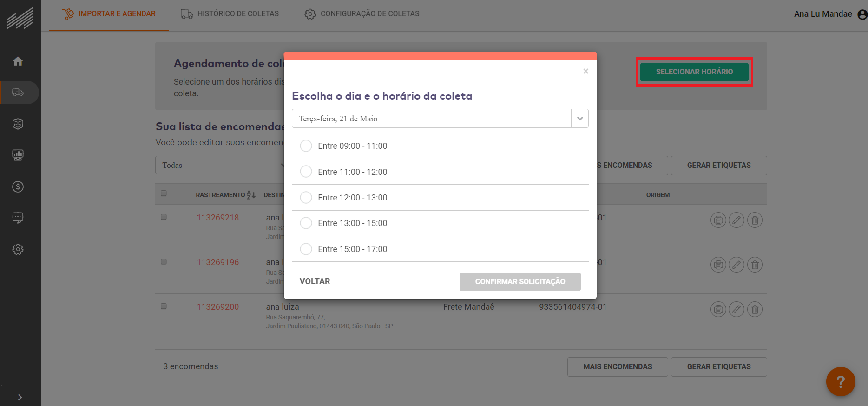Open the reports chart icon in sidebar
Viewport: 868px width, 406px height.
18,155
